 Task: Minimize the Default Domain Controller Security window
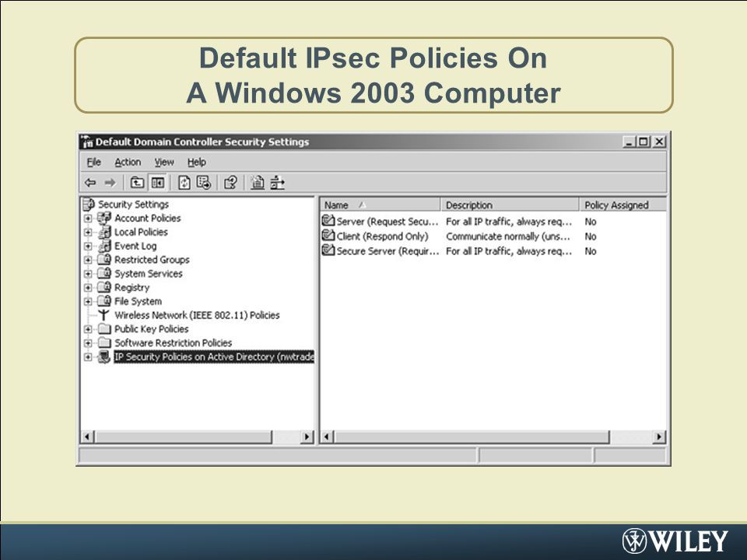click(630, 142)
